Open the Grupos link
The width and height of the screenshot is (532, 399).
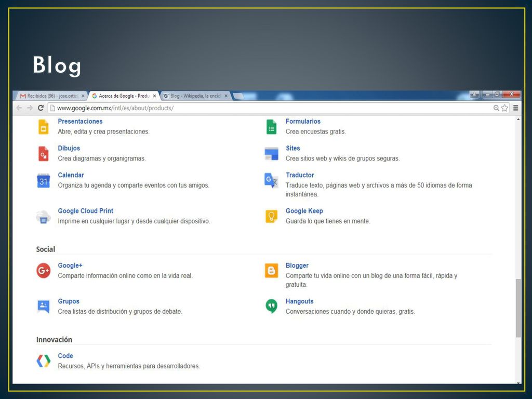(69, 301)
